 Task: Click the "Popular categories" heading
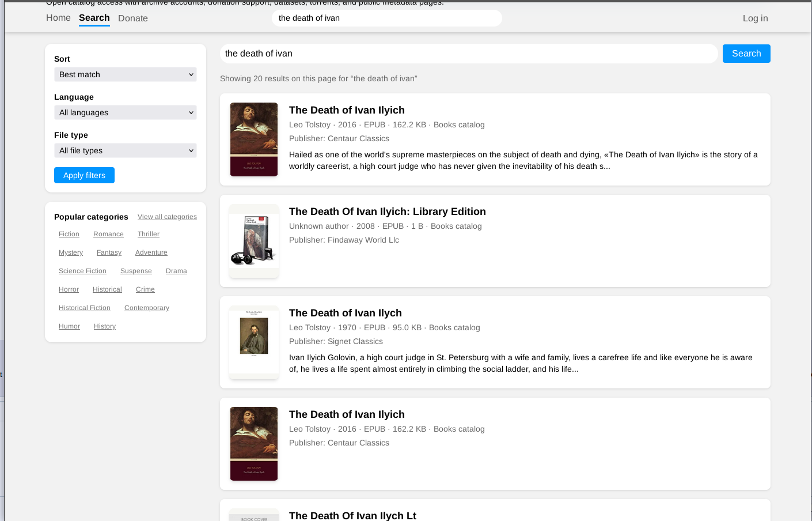(x=91, y=217)
